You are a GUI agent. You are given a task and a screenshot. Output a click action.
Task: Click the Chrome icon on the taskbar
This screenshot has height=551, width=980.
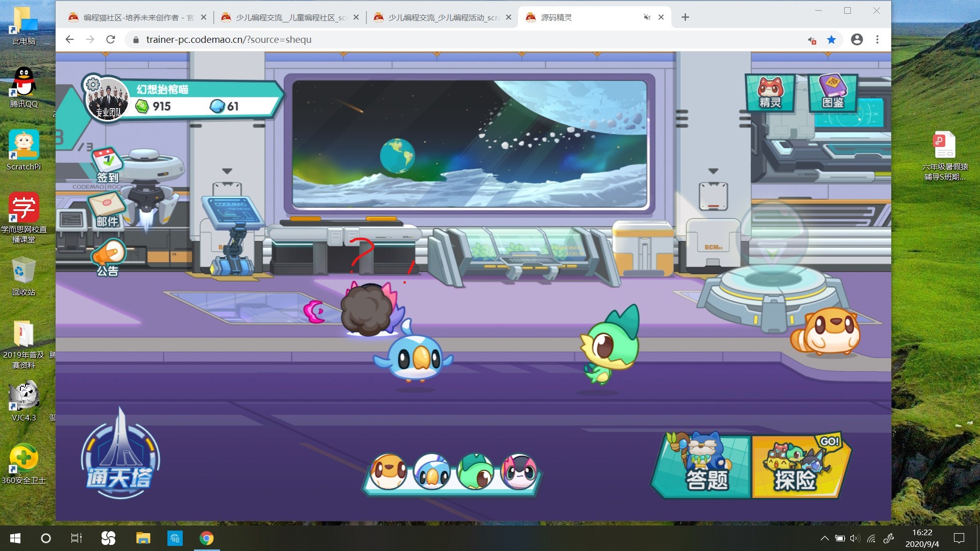point(207,538)
